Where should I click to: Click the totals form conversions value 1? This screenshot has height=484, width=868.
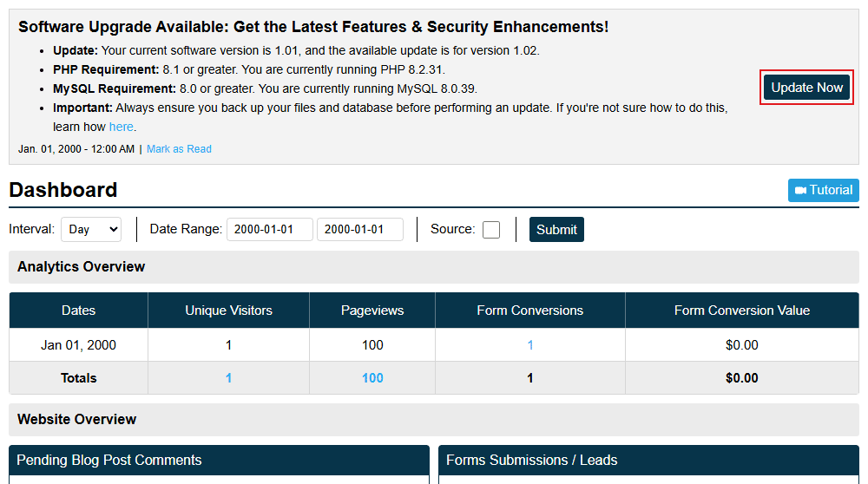pyautogui.click(x=530, y=378)
